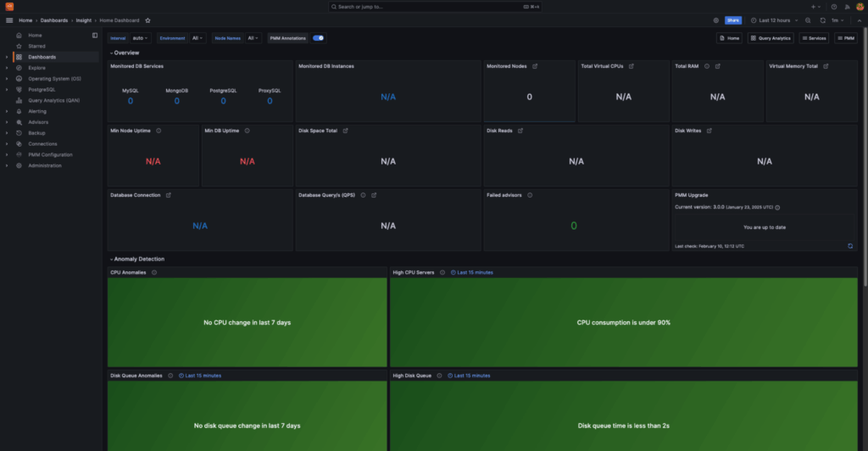Open link icon on Database Query/s panel
The image size is (868, 451).
pyautogui.click(x=374, y=195)
